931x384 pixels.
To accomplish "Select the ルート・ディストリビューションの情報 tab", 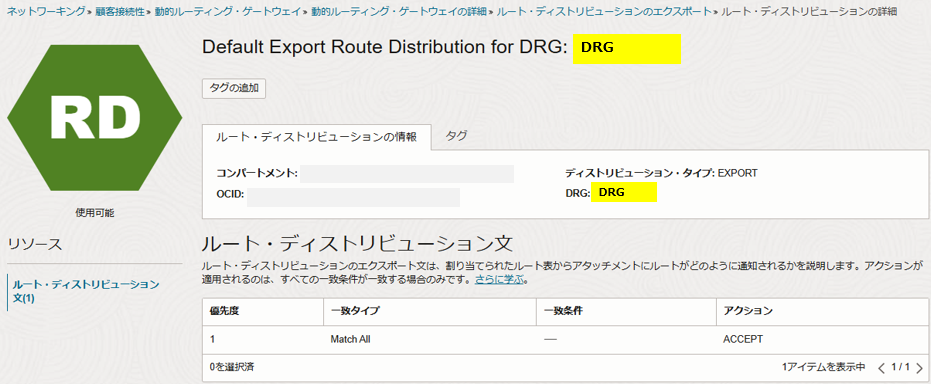I will 316,137.
